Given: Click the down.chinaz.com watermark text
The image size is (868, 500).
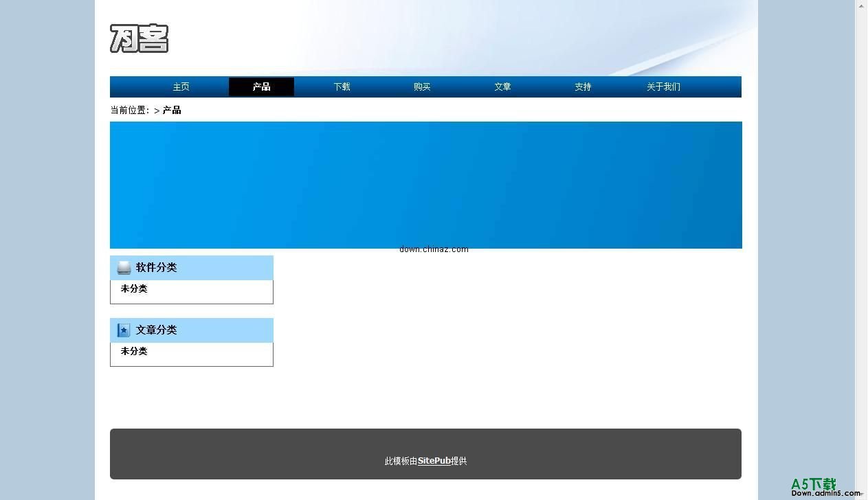Looking at the screenshot, I should pos(434,249).
